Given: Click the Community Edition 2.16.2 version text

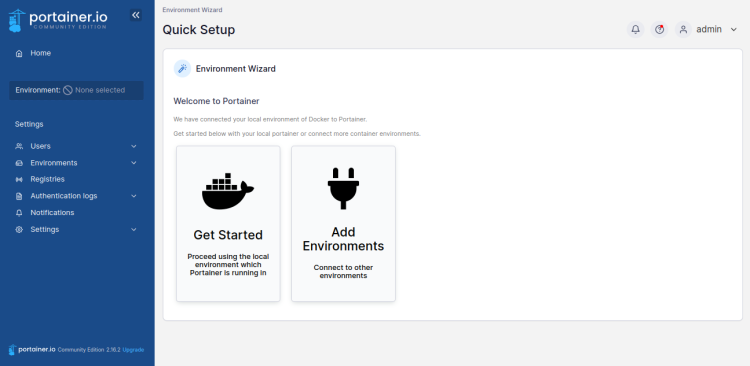Looking at the screenshot, I should click(89, 350).
